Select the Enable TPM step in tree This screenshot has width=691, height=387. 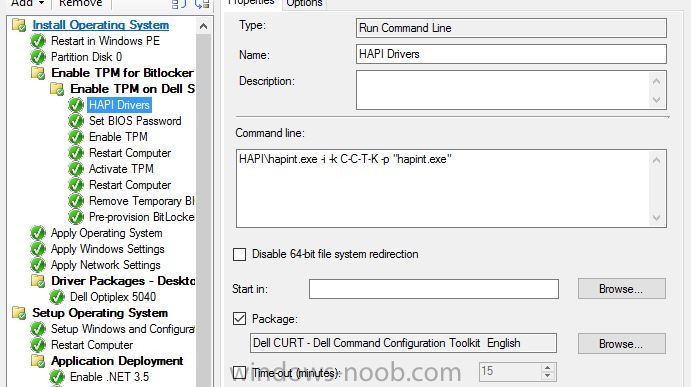pos(118,137)
